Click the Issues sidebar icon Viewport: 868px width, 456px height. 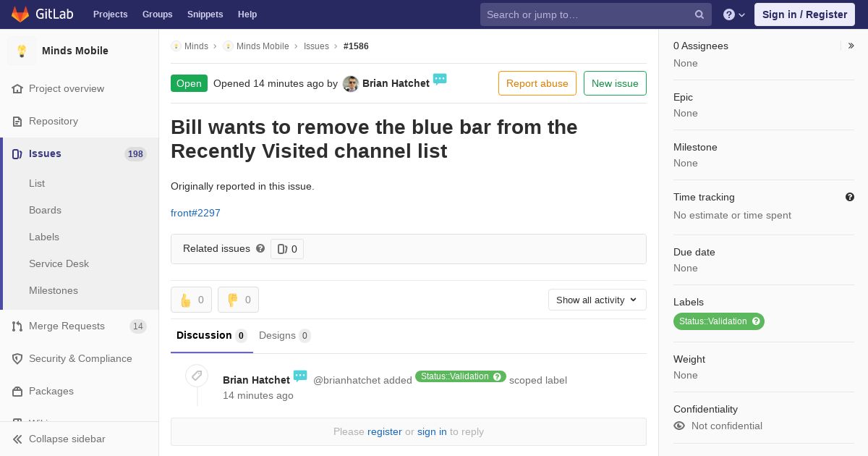pyautogui.click(x=17, y=153)
